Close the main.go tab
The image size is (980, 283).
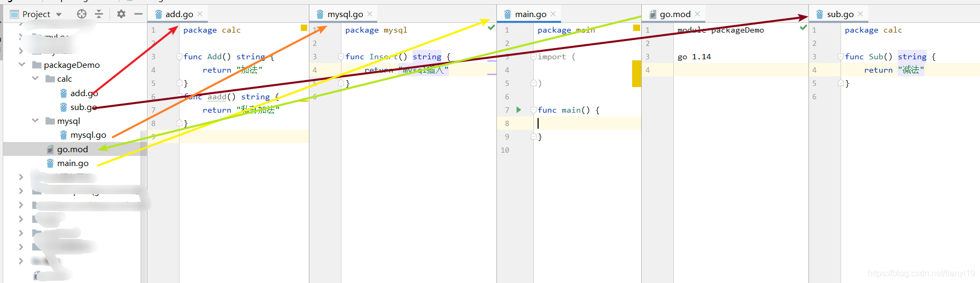[553, 14]
